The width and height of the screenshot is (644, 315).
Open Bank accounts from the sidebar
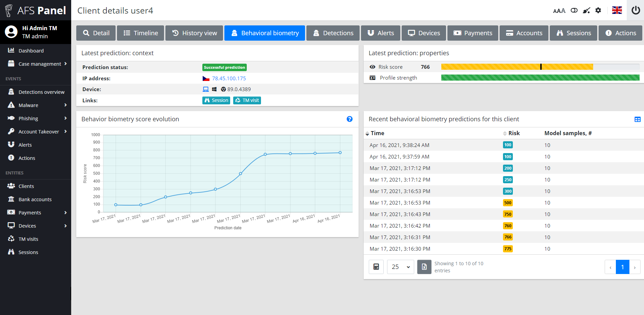[x=35, y=199]
